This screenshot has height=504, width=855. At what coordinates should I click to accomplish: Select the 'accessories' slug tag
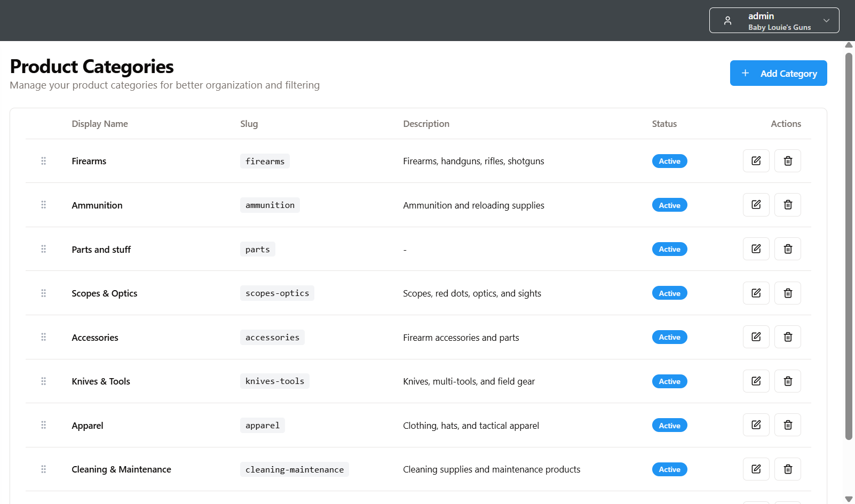(x=272, y=337)
